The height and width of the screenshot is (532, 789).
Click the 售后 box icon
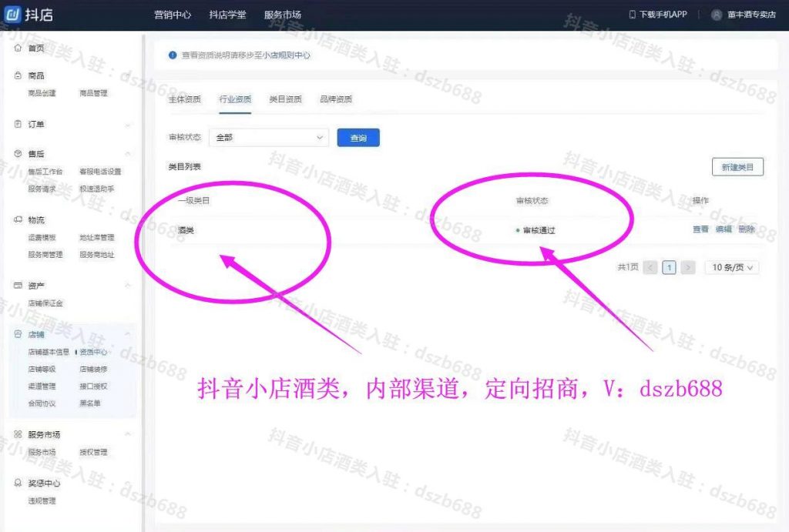click(x=18, y=153)
